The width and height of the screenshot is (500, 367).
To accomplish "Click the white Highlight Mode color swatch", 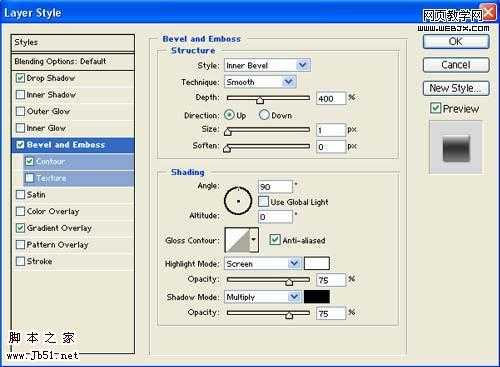I will click(317, 263).
